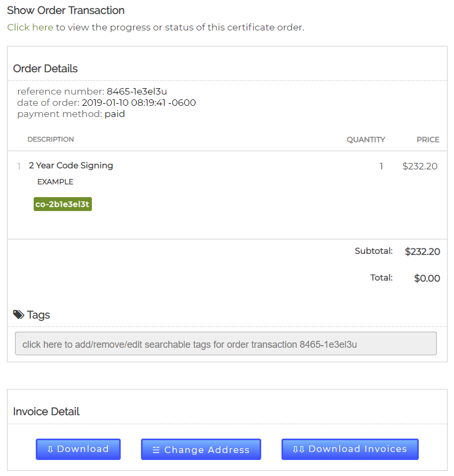Click the double-arrow icon on Download Invoices
Image resolution: width=454 pixels, height=476 pixels.
(299, 449)
